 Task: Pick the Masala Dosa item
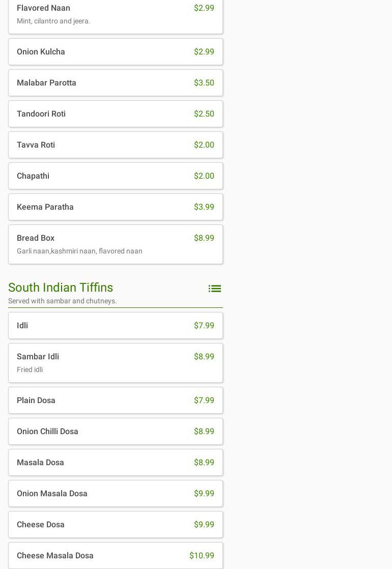coord(115,463)
